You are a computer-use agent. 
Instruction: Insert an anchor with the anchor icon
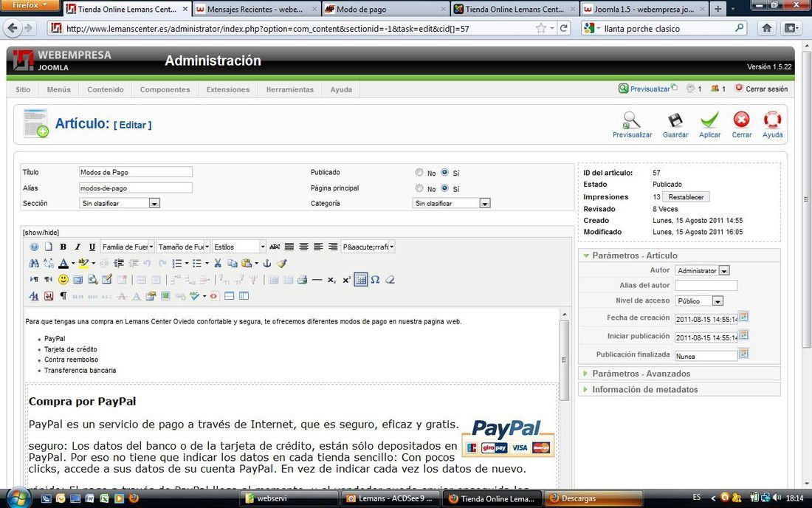tap(267, 263)
